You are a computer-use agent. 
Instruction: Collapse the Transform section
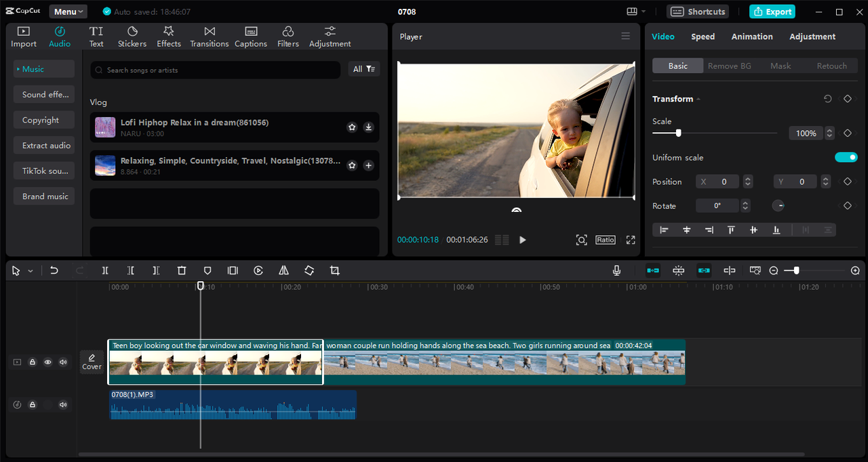pos(698,99)
